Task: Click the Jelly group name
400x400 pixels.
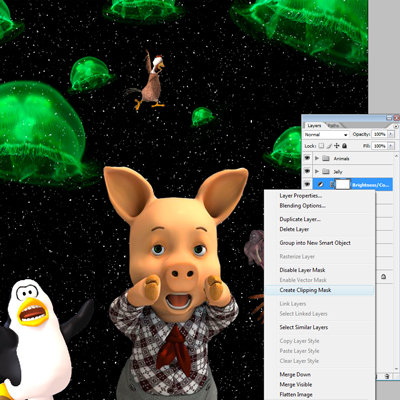Action: pyautogui.click(x=338, y=172)
